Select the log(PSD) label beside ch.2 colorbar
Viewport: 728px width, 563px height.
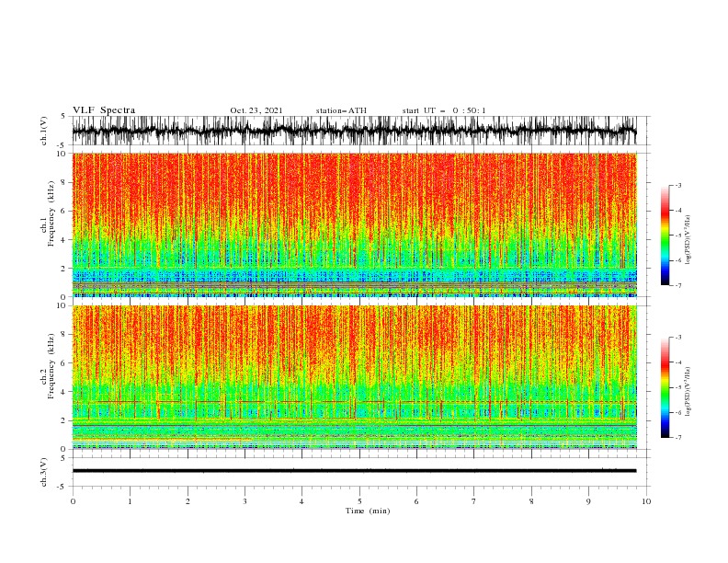click(x=688, y=391)
